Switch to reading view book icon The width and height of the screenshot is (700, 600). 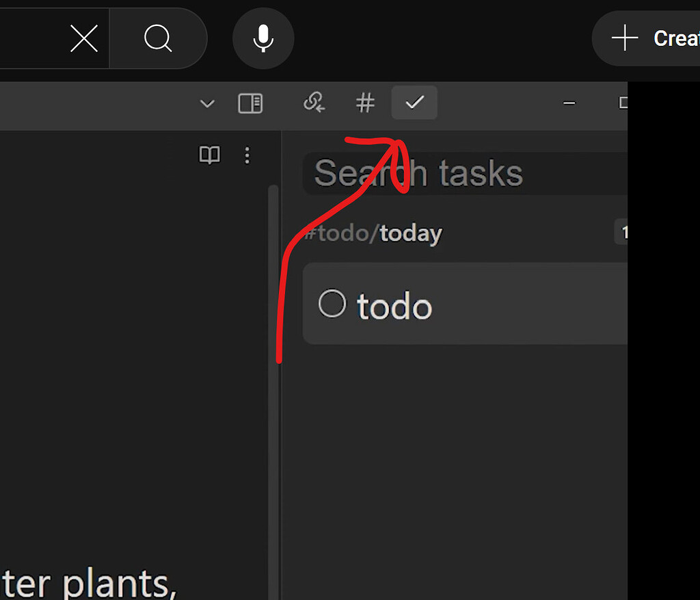pyautogui.click(x=210, y=155)
